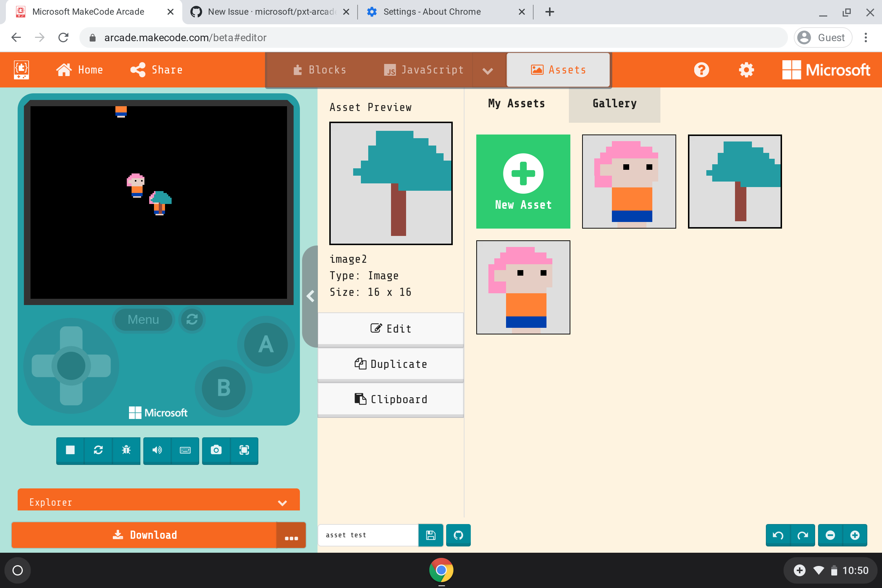Toggle simulator keyboard controls
882x588 pixels.
185,451
